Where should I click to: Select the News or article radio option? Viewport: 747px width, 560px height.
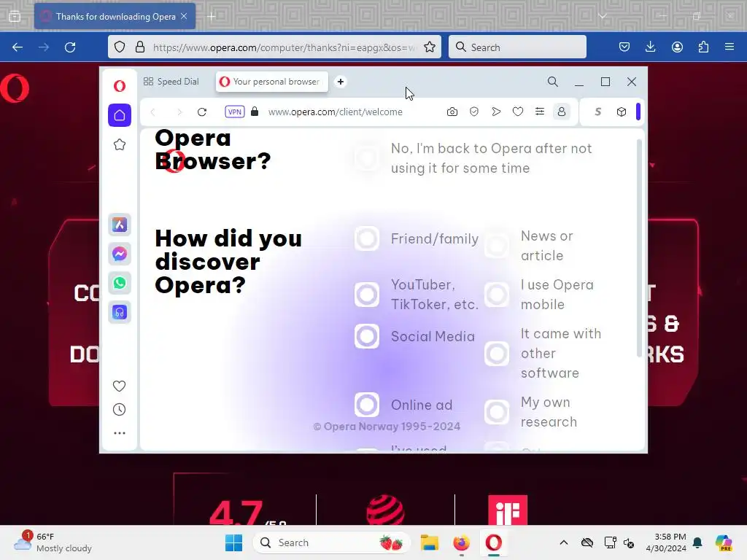click(x=496, y=246)
